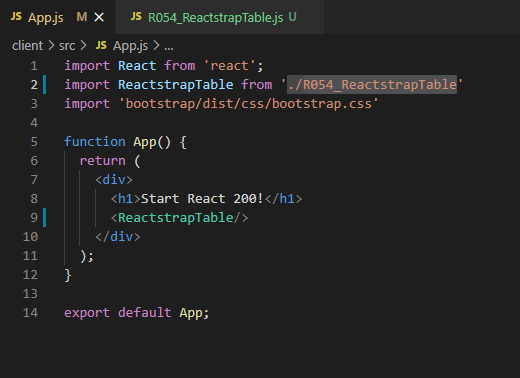520x378 pixels.
Task: Switch to the App.js editor tab
Action: (57, 17)
